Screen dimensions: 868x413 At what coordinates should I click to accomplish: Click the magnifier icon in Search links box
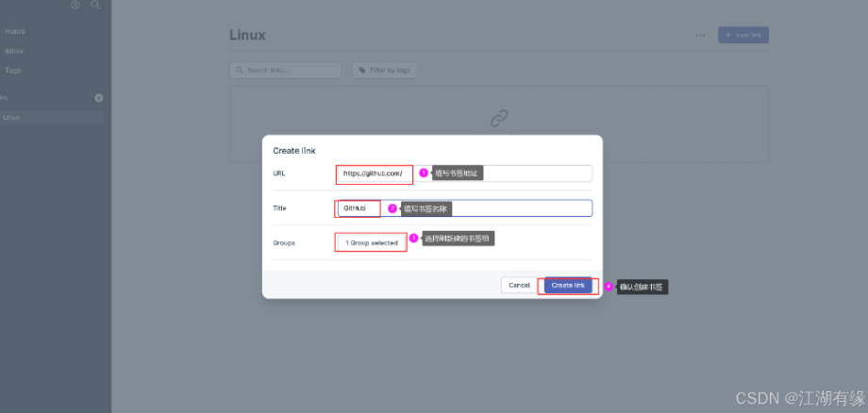tap(239, 70)
